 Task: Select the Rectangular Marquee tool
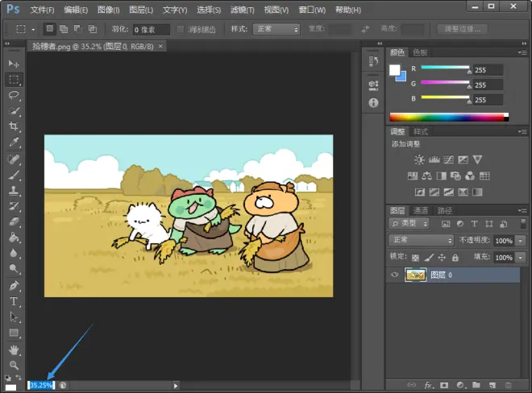coord(14,80)
